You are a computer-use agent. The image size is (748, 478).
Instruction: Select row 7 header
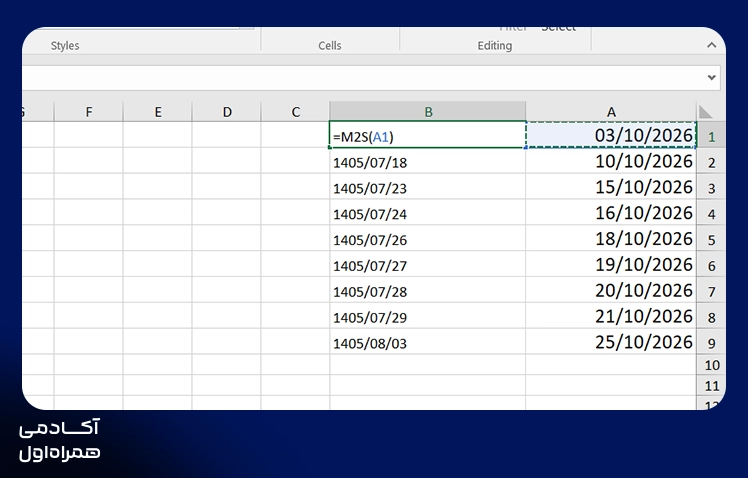(x=711, y=291)
